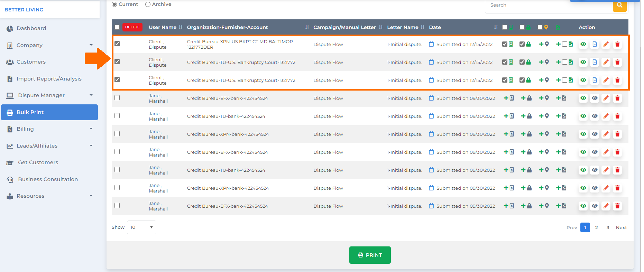Sort by Campaign/Manual Letter column
The height and width of the screenshot is (272, 644).
click(381, 27)
